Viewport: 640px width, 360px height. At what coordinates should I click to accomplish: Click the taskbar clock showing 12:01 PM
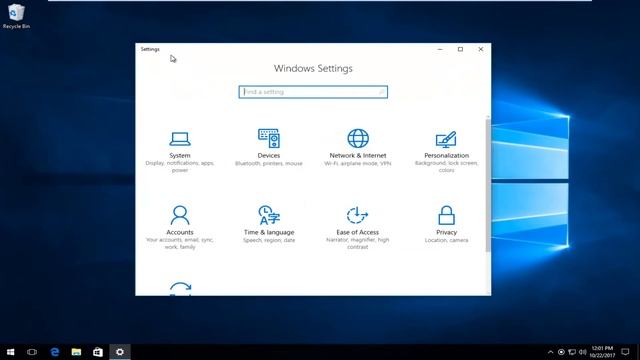pyautogui.click(x=602, y=352)
